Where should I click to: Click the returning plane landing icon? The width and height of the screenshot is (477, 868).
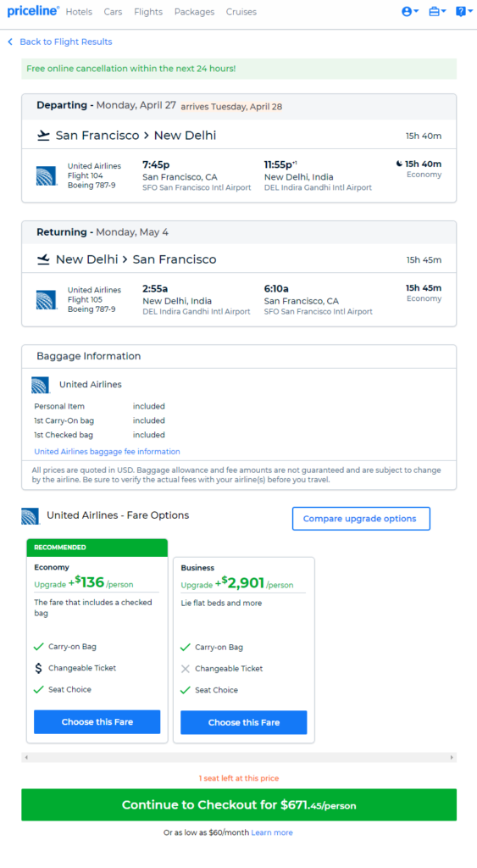coord(43,259)
